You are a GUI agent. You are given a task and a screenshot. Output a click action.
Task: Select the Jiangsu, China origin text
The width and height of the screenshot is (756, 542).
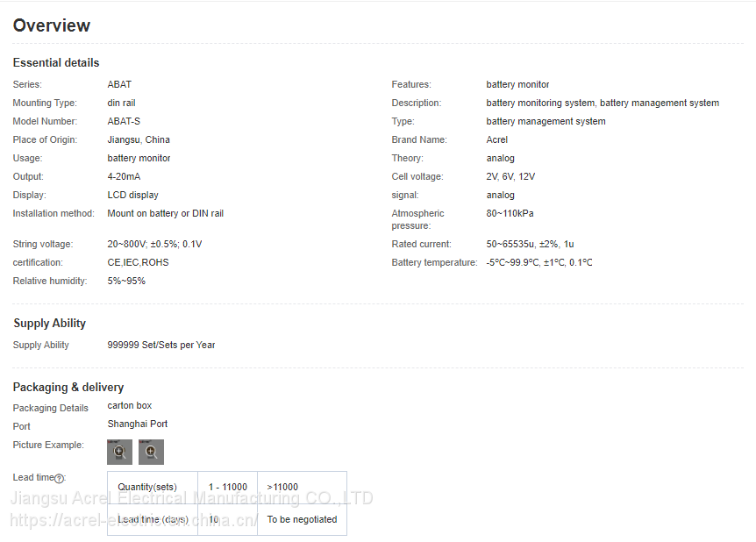point(139,140)
